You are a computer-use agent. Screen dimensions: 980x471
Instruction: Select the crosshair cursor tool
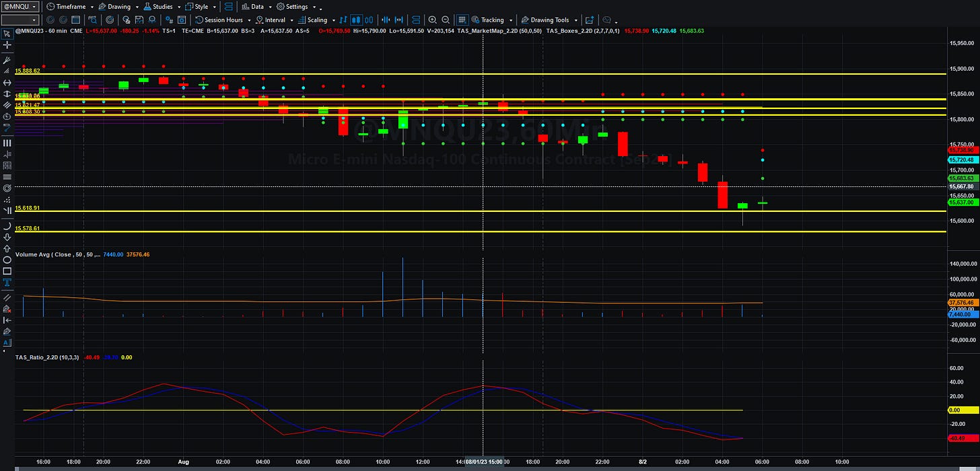[7, 45]
